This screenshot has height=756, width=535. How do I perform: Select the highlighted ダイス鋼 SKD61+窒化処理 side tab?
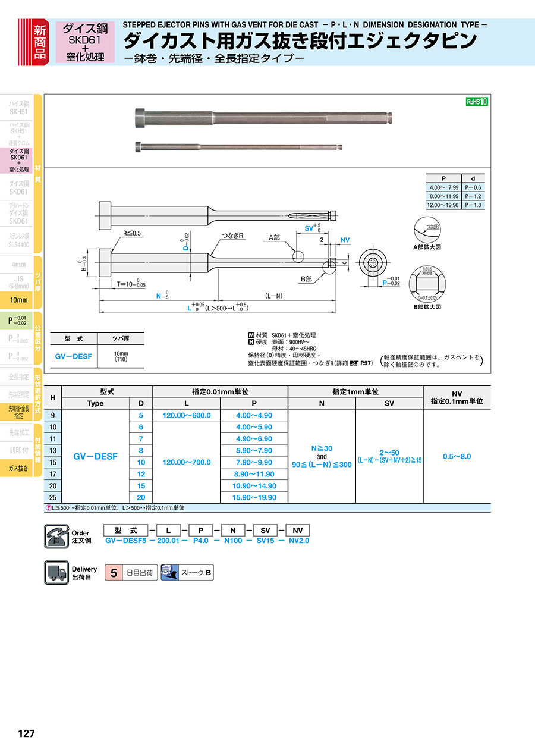(x=18, y=161)
